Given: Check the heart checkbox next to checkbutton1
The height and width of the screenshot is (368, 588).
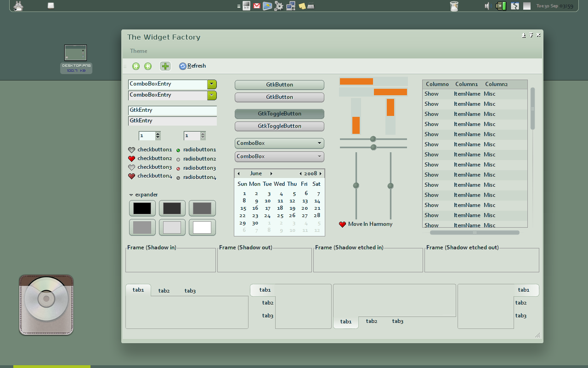Looking at the screenshot, I should click(131, 149).
